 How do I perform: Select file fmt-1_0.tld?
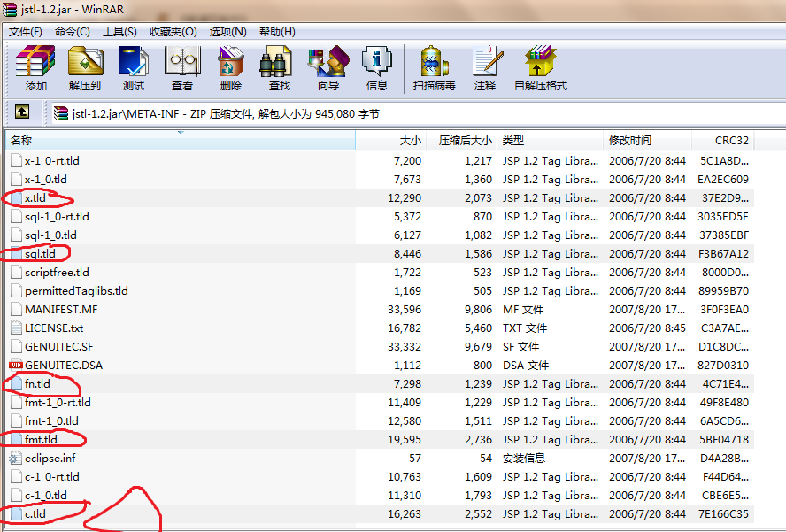(x=51, y=420)
